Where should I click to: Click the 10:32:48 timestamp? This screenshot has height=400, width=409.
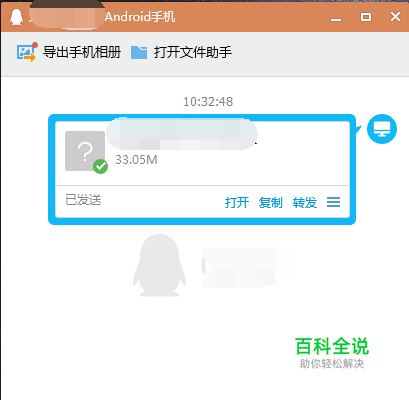[208, 102]
